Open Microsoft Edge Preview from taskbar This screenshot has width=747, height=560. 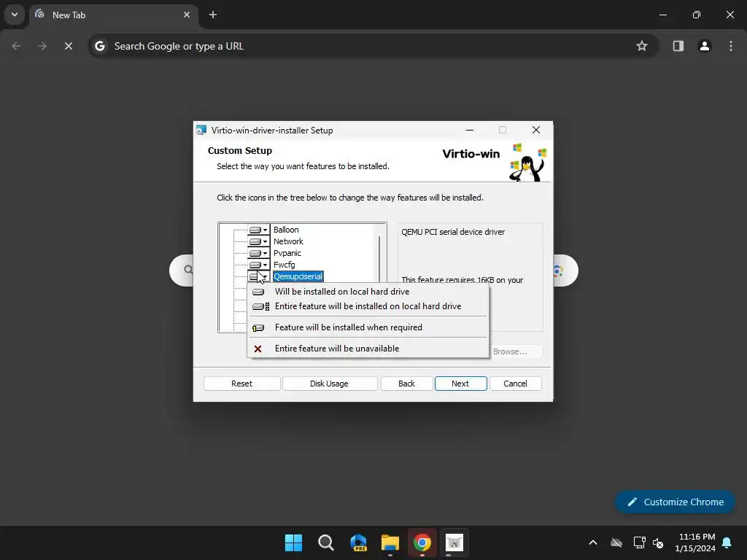(358, 542)
